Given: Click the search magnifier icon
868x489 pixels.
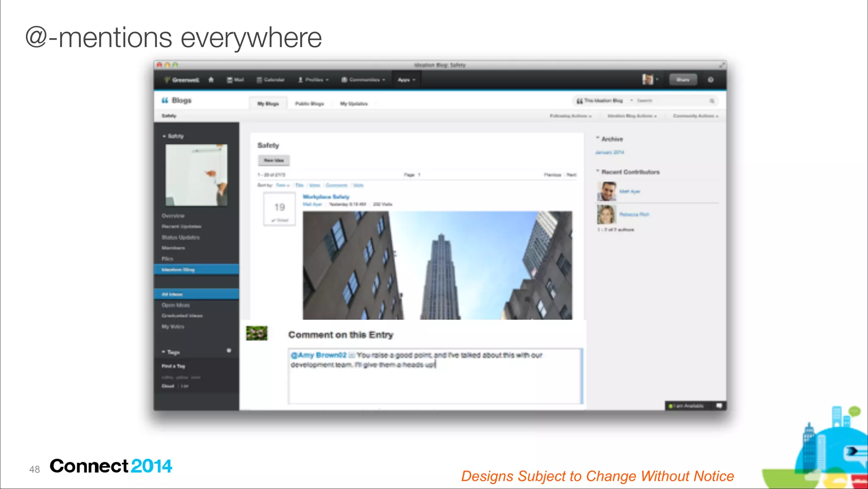Looking at the screenshot, I should 712,101.
